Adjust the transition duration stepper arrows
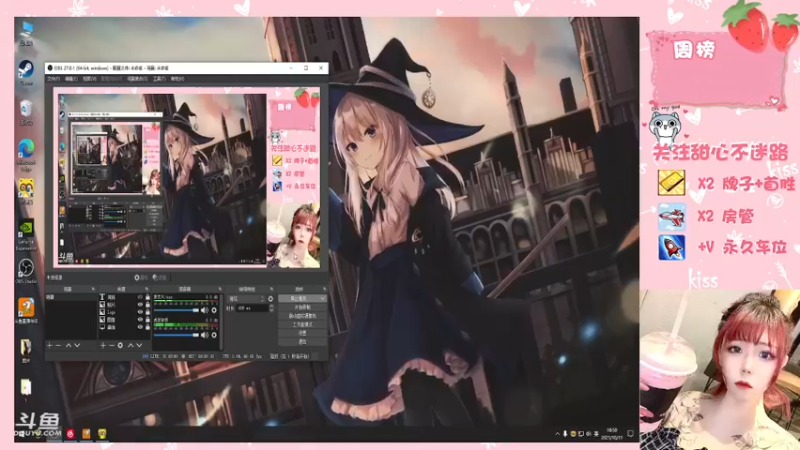This screenshot has height=450, width=800. click(271, 308)
